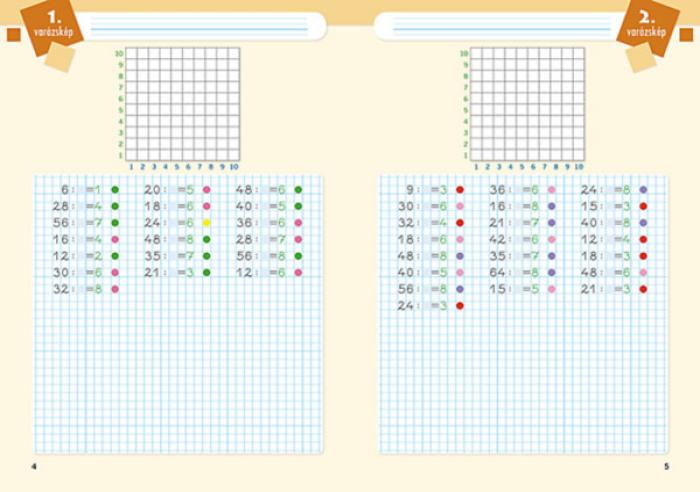700x492 pixels.
Task: Select the purple dot beside 24 : = 8
Action: click(643, 190)
